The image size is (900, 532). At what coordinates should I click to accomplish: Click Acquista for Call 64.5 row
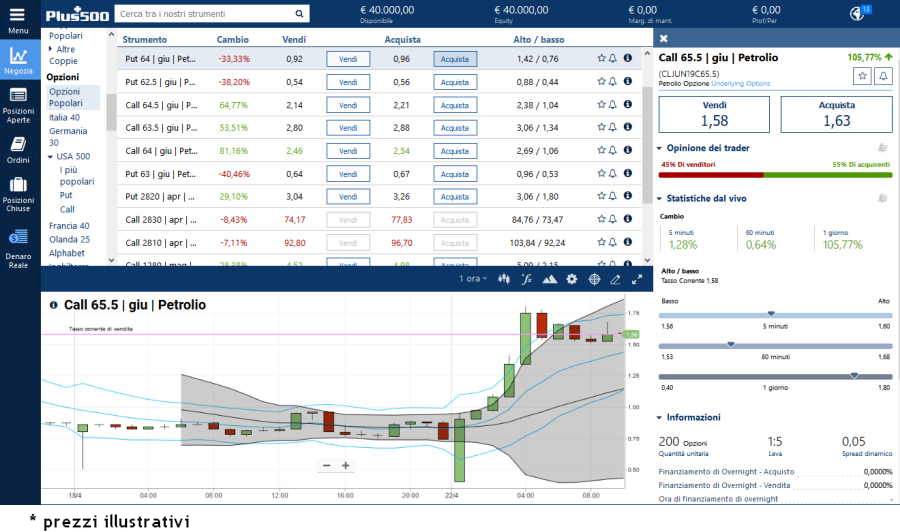[455, 104]
